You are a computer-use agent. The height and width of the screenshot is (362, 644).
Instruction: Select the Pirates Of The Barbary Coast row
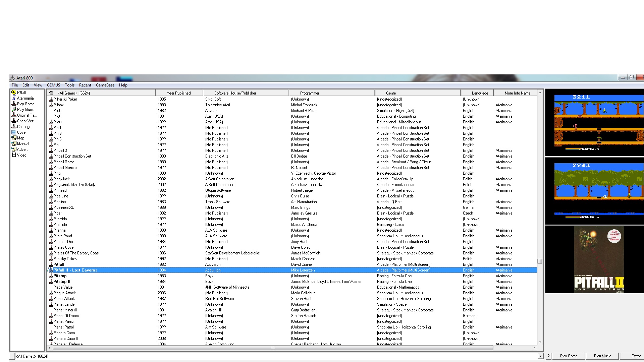292,253
